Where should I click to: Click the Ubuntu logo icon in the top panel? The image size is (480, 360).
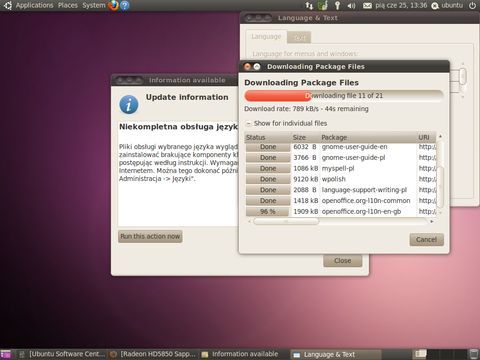[x=7, y=5]
